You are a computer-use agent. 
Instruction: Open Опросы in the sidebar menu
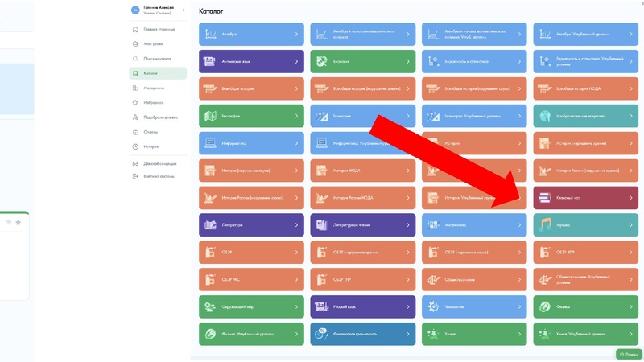click(x=151, y=131)
